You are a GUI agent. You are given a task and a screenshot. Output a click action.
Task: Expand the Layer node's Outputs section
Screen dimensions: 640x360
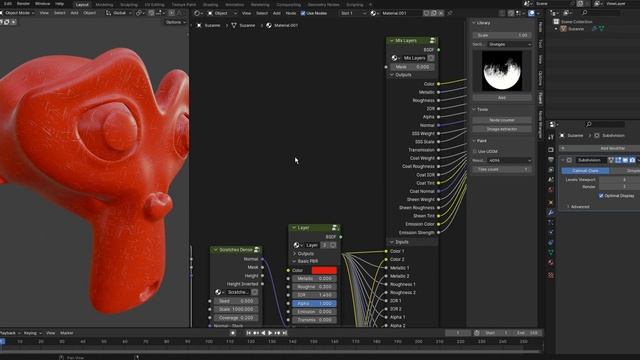point(303,253)
